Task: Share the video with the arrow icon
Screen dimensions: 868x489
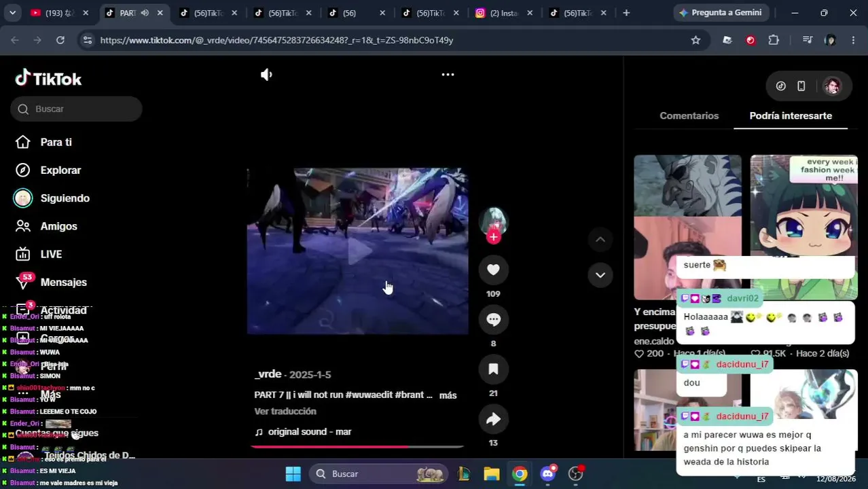Action: (x=493, y=419)
